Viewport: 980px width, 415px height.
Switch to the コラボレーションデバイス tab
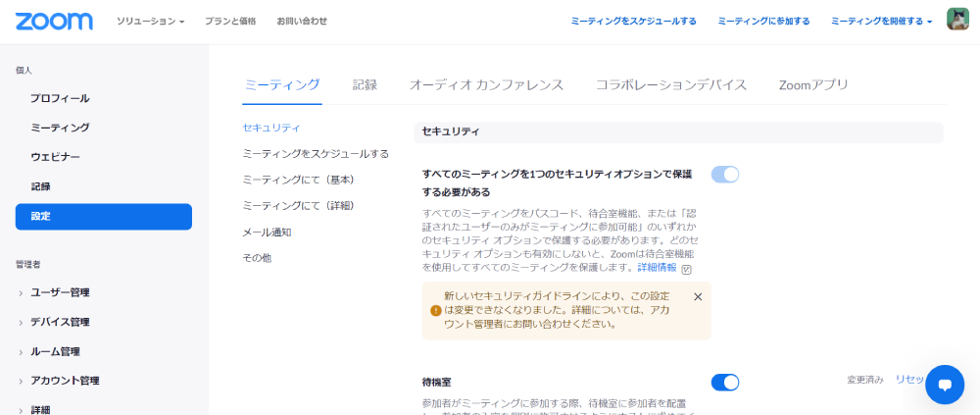[x=671, y=85]
